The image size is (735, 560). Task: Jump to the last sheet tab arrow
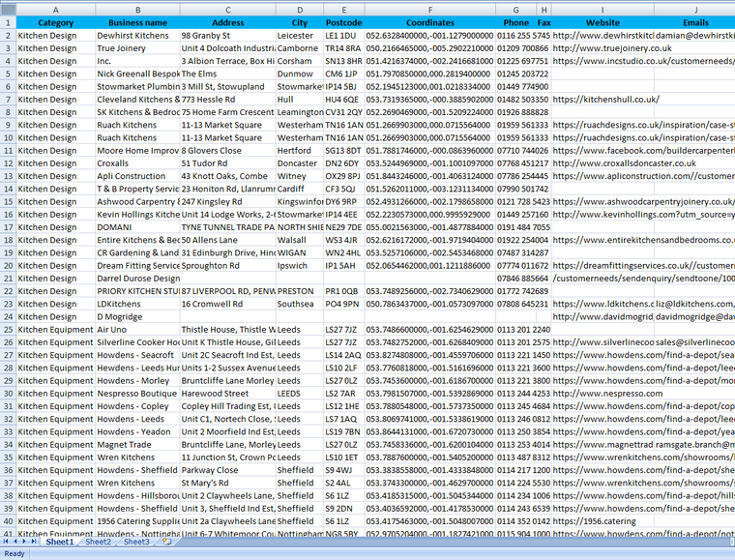(33, 542)
